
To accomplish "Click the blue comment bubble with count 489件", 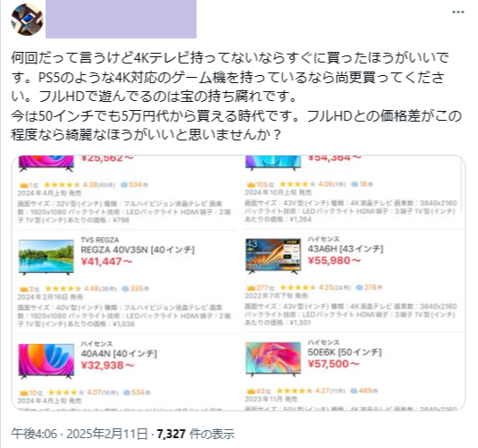I will point(354,391).
